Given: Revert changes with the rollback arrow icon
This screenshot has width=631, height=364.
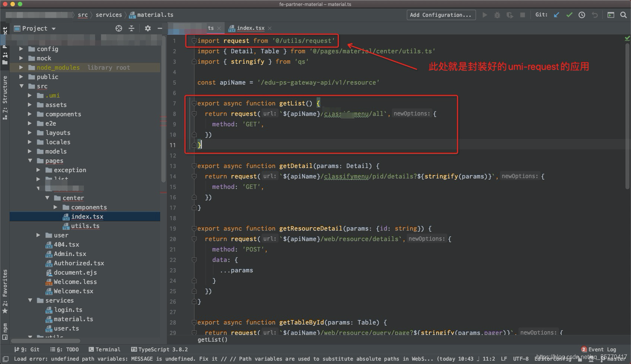Looking at the screenshot, I should (x=594, y=15).
